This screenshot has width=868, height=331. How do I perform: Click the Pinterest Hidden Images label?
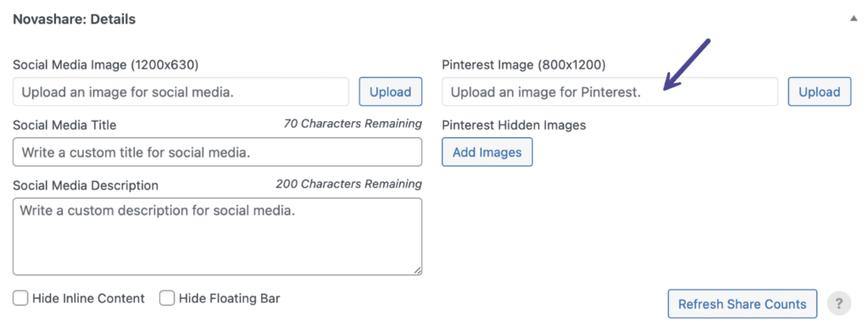pos(514,125)
